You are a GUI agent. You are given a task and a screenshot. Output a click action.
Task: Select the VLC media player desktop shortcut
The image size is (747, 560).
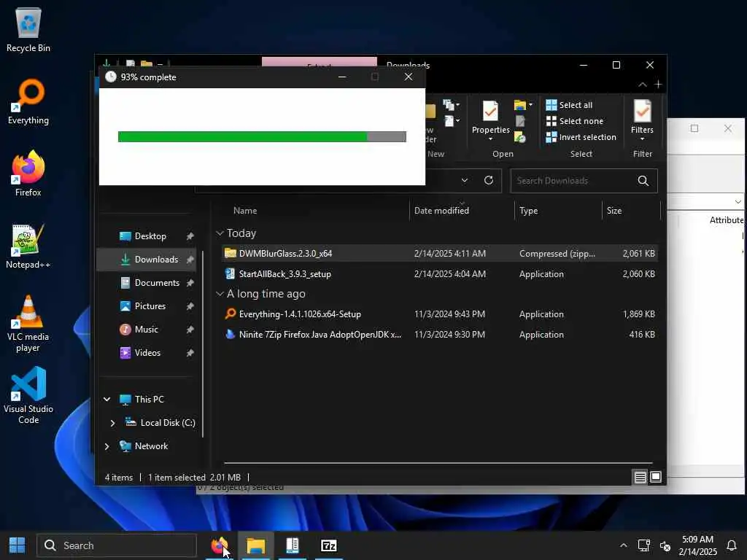click(x=28, y=324)
